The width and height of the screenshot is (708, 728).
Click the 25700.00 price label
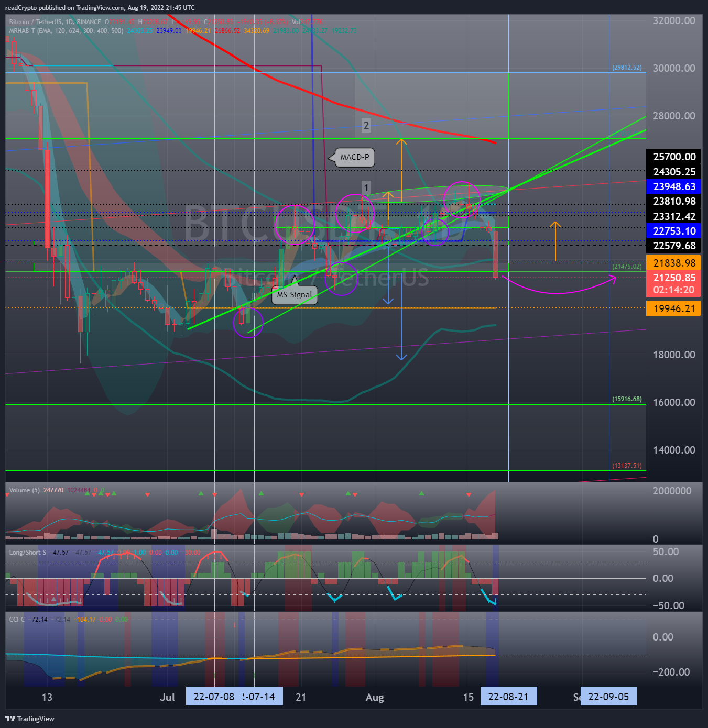(674, 157)
